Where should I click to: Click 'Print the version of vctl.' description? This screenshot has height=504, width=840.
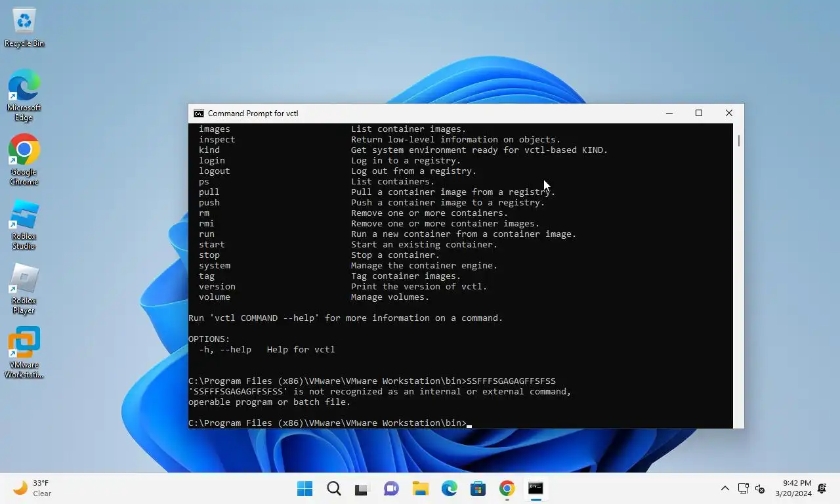(x=419, y=287)
